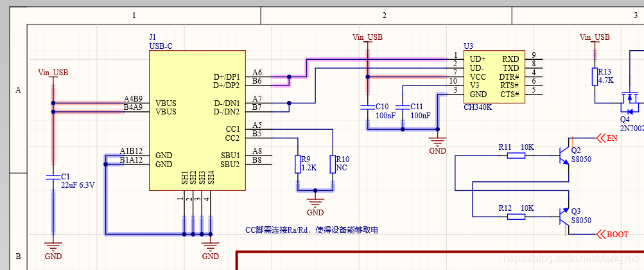Click the SH4 shield pin label
The image size is (644, 270).
(211, 177)
